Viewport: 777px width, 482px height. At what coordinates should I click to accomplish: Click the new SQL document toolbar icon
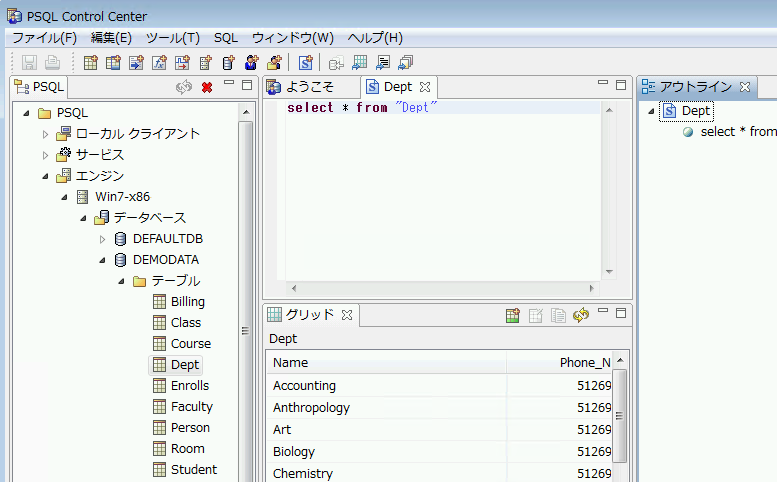point(306,63)
